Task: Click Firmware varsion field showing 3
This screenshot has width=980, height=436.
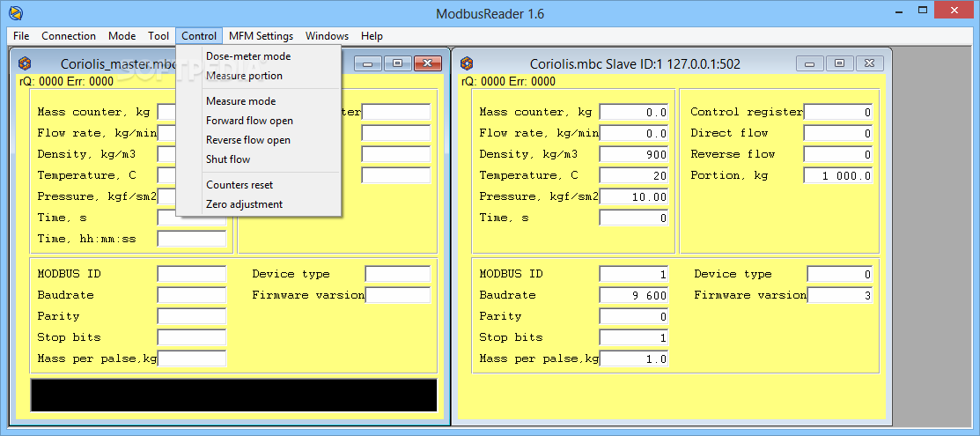Action: pos(840,295)
